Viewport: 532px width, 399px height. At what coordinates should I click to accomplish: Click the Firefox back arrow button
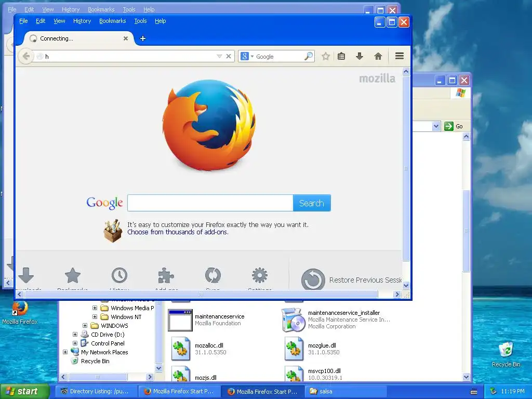pos(26,56)
